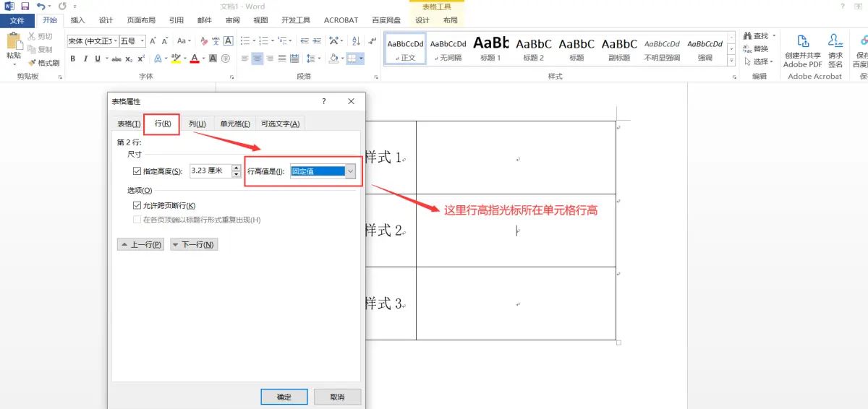Open the font size dropdown 五号
868x409 pixels.
point(142,40)
